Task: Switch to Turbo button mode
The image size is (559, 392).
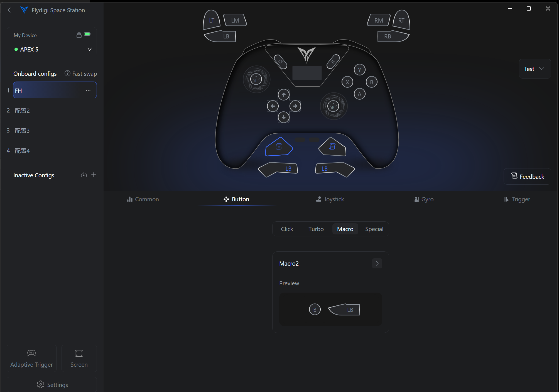Action: 316,229
